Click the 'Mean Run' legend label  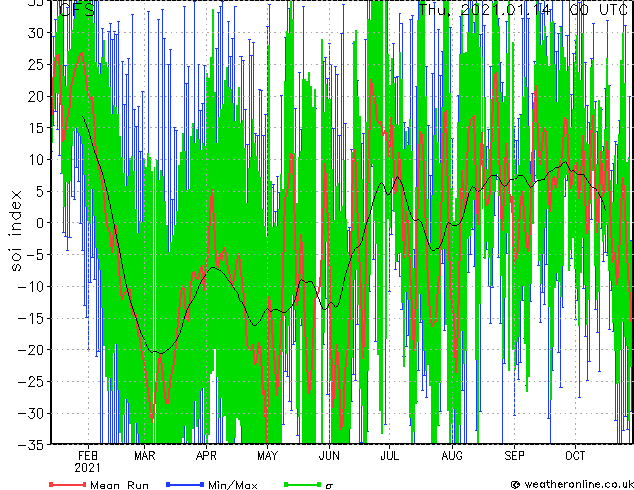119,485
